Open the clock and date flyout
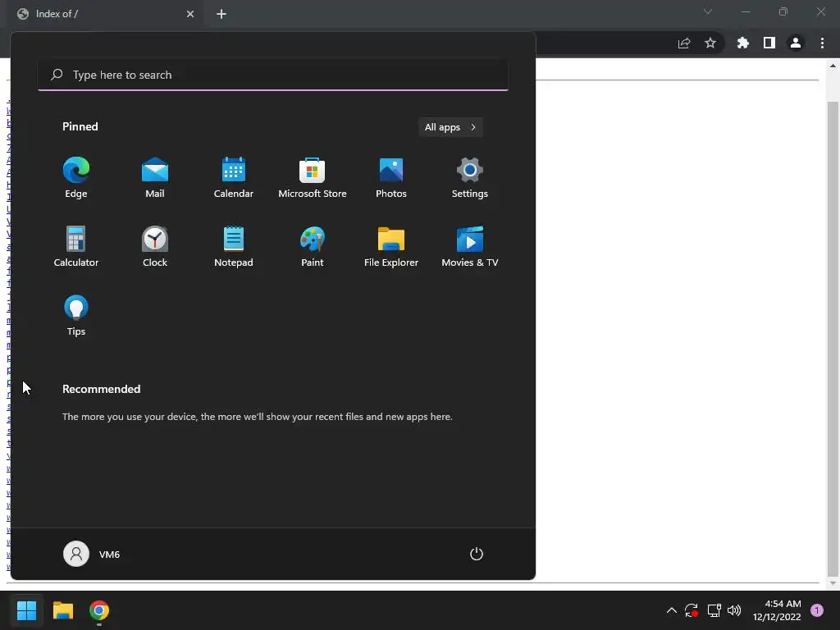The image size is (840, 630). pyautogui.click(x=777, y=610)
